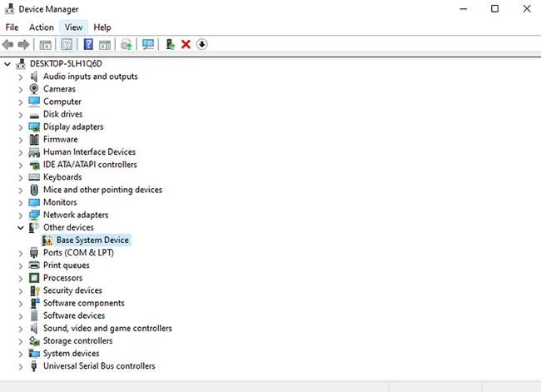Click the Disable device down-arrow icon
Screen dimensions: 541x392
(x=202, y=44)
